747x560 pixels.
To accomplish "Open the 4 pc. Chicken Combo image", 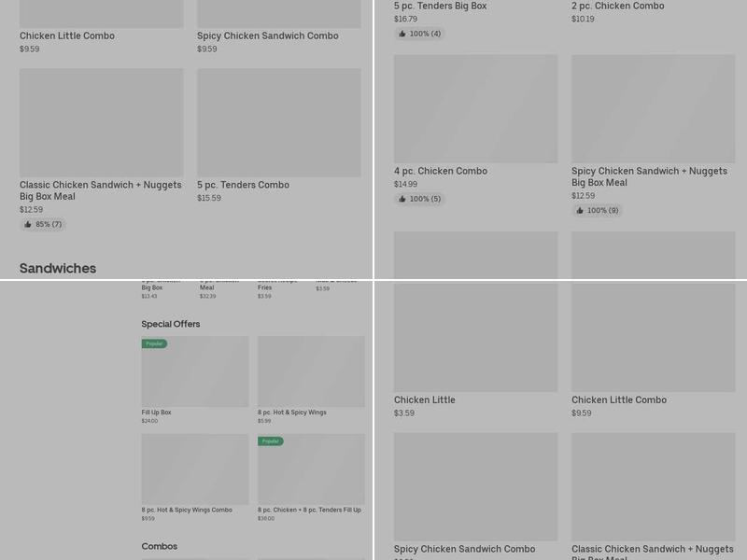I will coord(475,108).
